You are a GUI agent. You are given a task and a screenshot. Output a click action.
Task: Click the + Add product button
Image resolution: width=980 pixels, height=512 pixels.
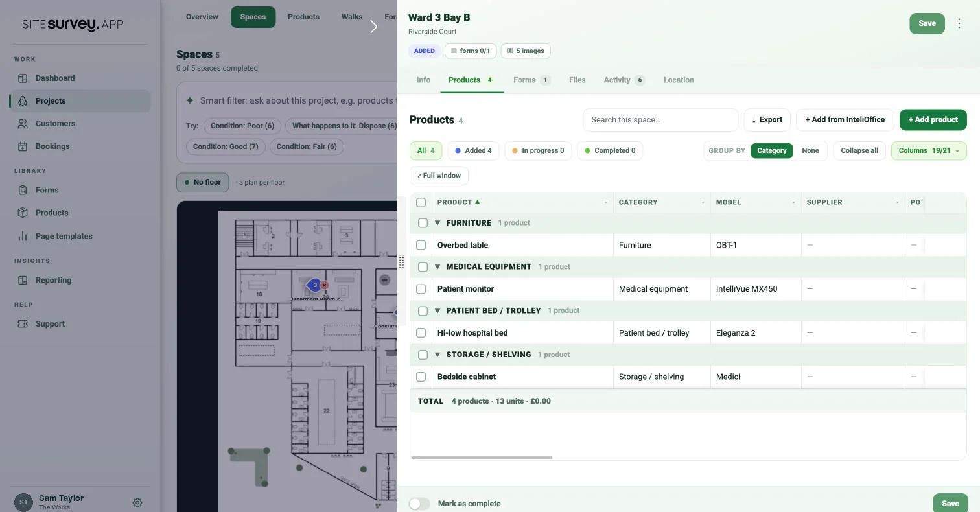(933, 120)
